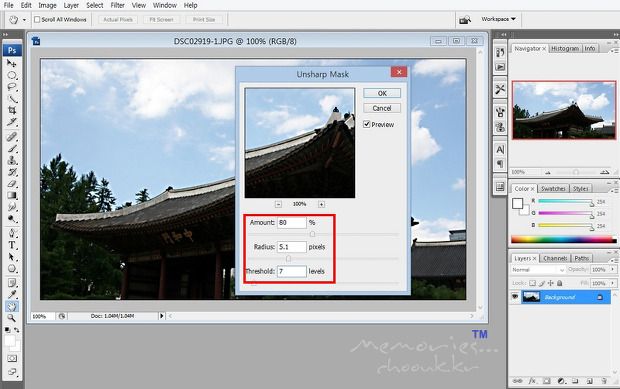The width and height of the screenshot is (620, 389).
Task: Open the Hand tool preset picker arrow
Action: [x=24, y=20]
